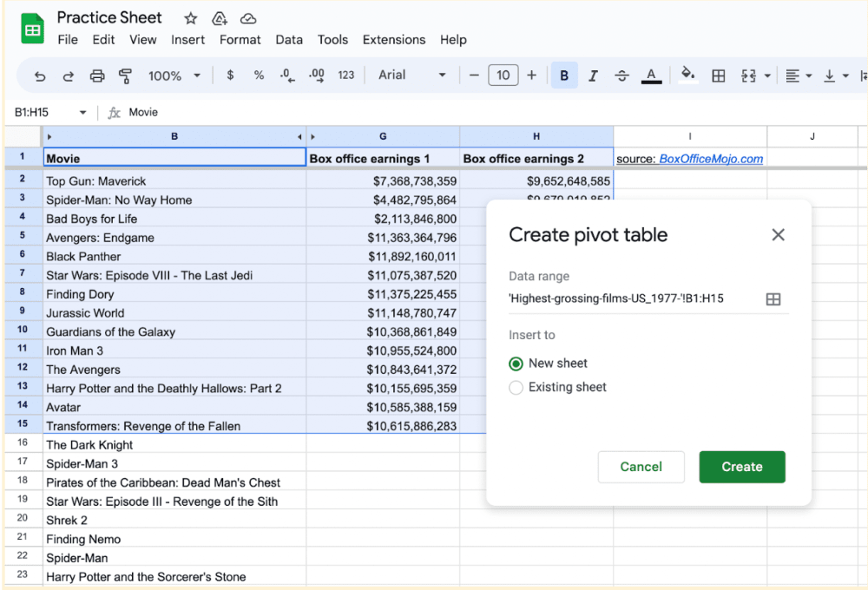Viewport: 868px width, 590px height.
Task: Select row 16 header
Action: [23, 442]
